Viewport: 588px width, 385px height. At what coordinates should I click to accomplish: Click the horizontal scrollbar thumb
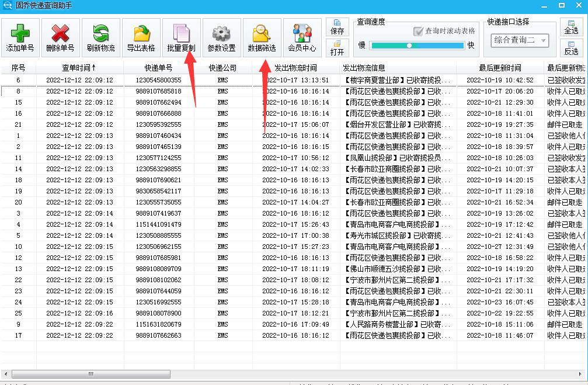(x=91, y=374)
